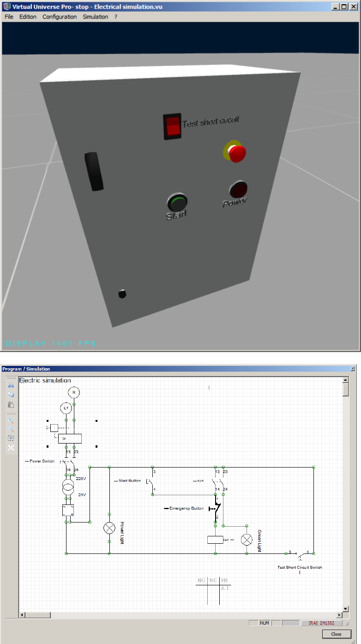Click the IRAI 241352 status bar entry

(321, 623)
